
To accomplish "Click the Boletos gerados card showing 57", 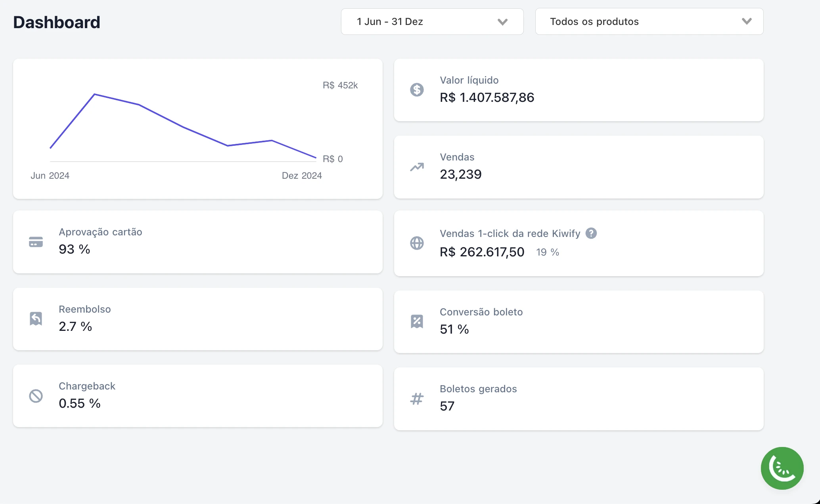I will [578, 398].
